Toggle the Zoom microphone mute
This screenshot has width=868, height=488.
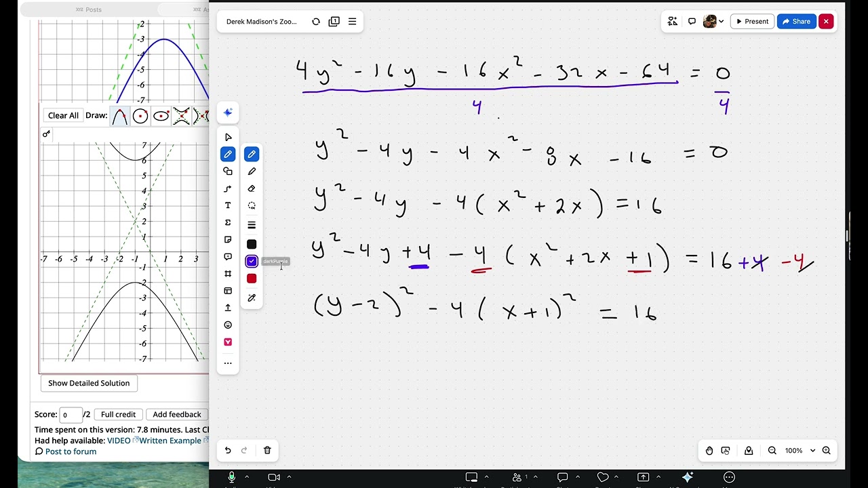point(232,478)
